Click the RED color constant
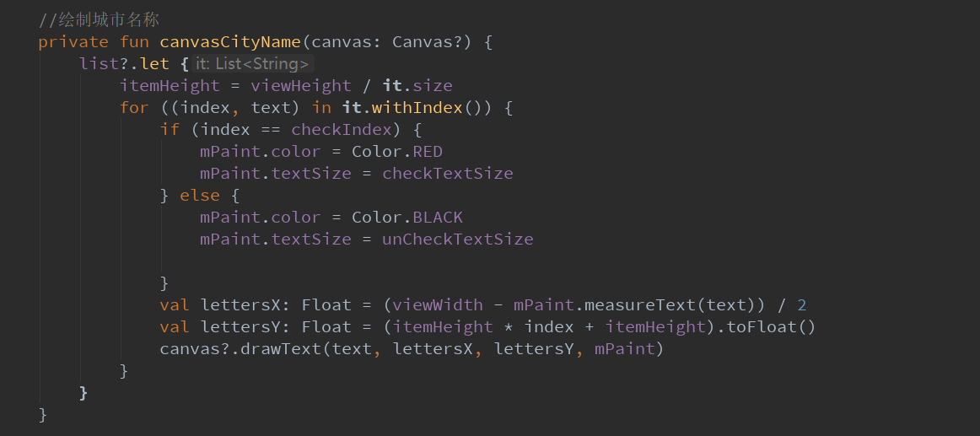The width and height of the screenshot is (980, 436). pyautogui.click(x=428, y=151)
